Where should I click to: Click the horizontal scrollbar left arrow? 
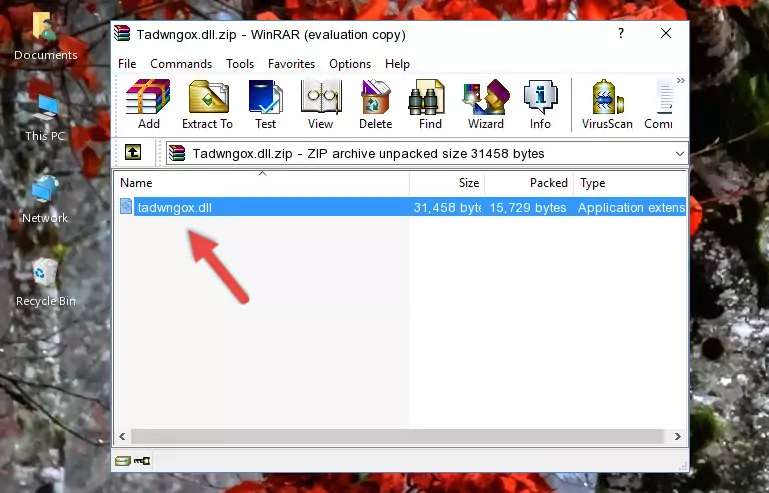[123, 436]
